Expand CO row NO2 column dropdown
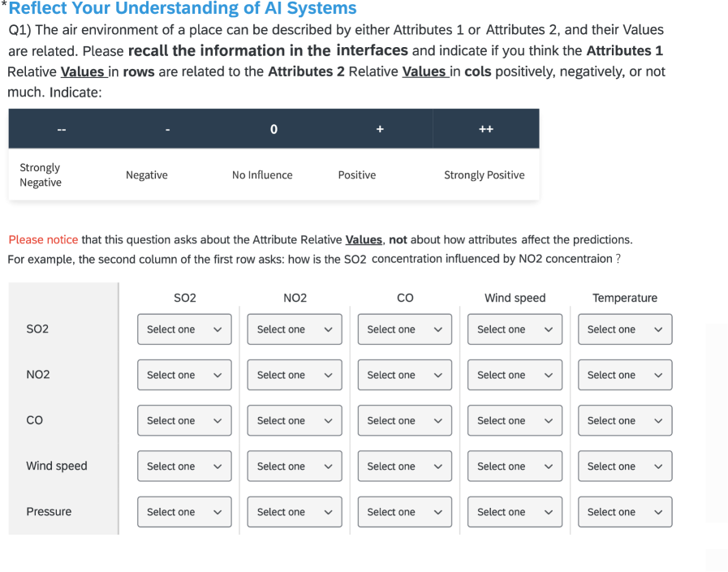Screen dimensions: 728x572 tap(295, 420)
